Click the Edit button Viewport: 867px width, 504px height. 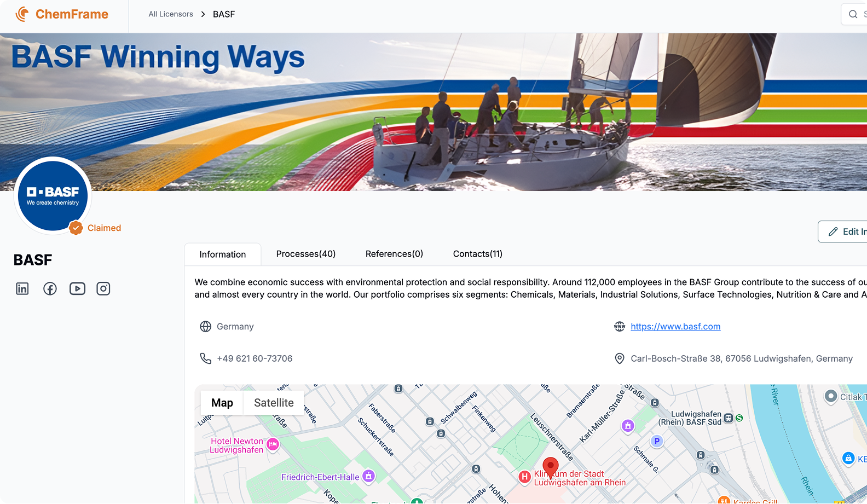pos(843,231)
